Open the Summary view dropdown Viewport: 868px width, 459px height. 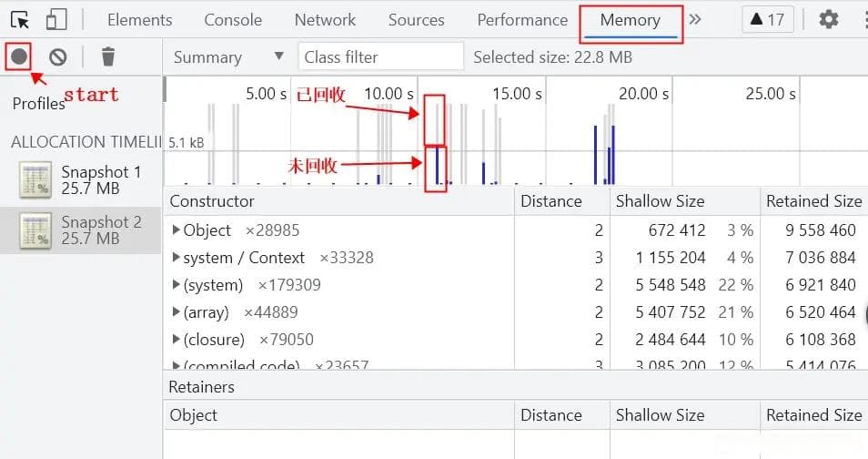coord(228,56)
